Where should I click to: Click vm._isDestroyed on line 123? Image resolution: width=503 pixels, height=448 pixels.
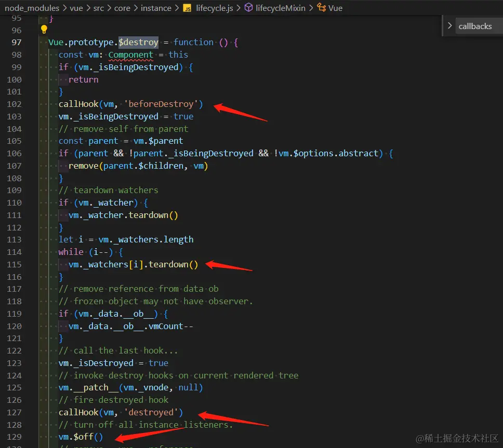96,363
